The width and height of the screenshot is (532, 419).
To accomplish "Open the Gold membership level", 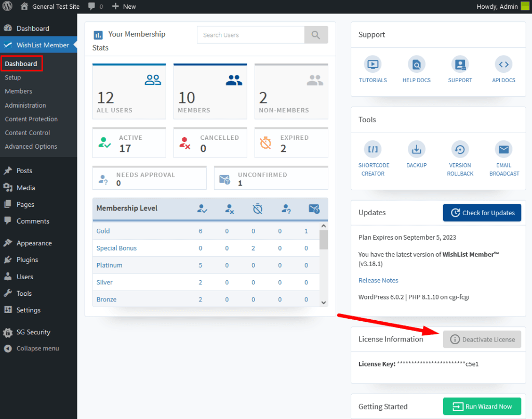I will (x=103, y=231).
